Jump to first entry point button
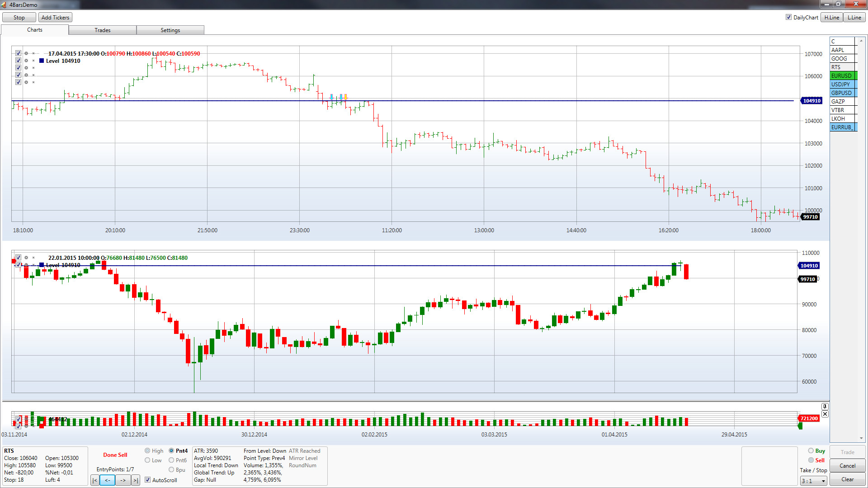 (x=95, y=480)
